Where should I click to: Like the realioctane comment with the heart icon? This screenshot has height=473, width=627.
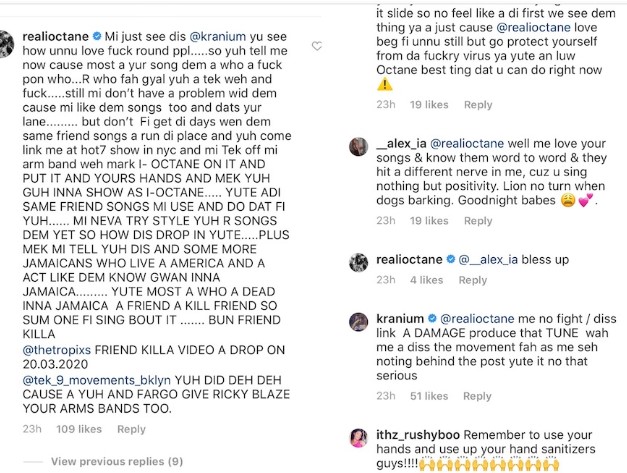[x=317, y=46]
